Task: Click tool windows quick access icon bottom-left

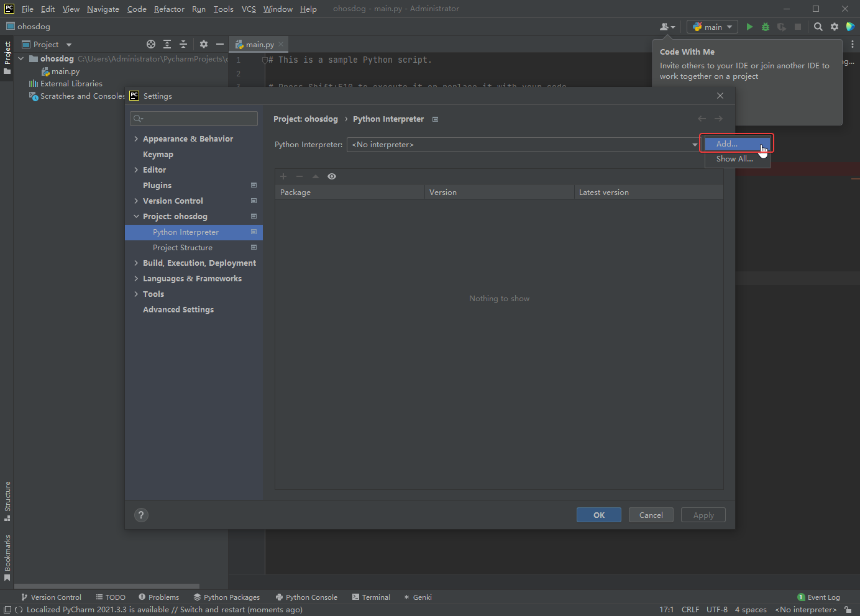Action: click(7, 610)
